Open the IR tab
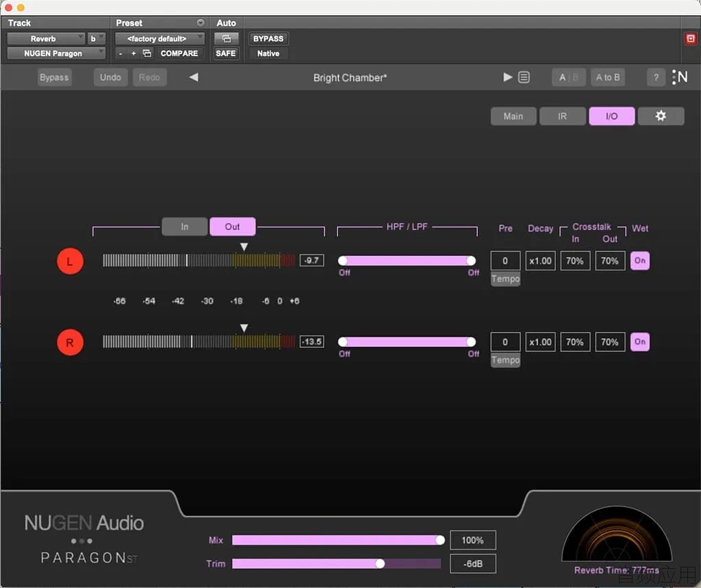 (563, 116)
